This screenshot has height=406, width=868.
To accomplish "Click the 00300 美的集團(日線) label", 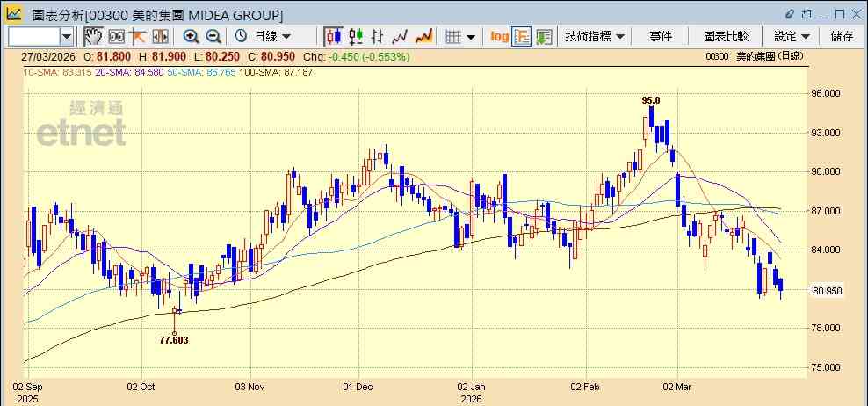I will click(755, 56).
